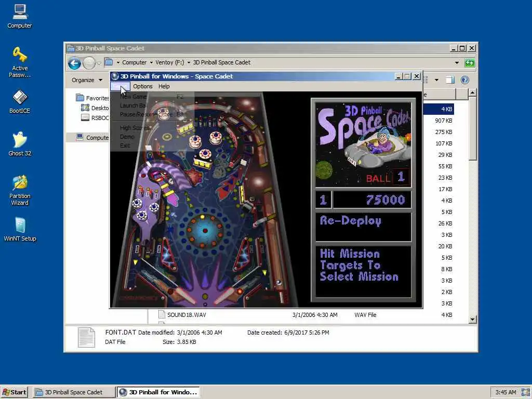Click the SOUND18.WAV file icon
532x399 pixels.
(x=162, y=314)
